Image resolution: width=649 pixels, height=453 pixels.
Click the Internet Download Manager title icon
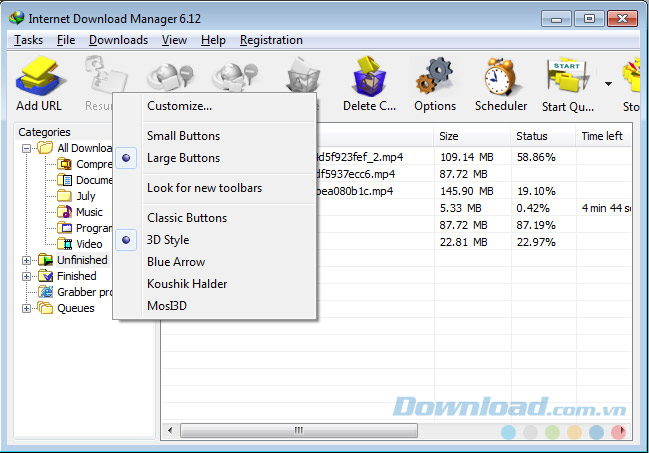[x=17, y=17]
